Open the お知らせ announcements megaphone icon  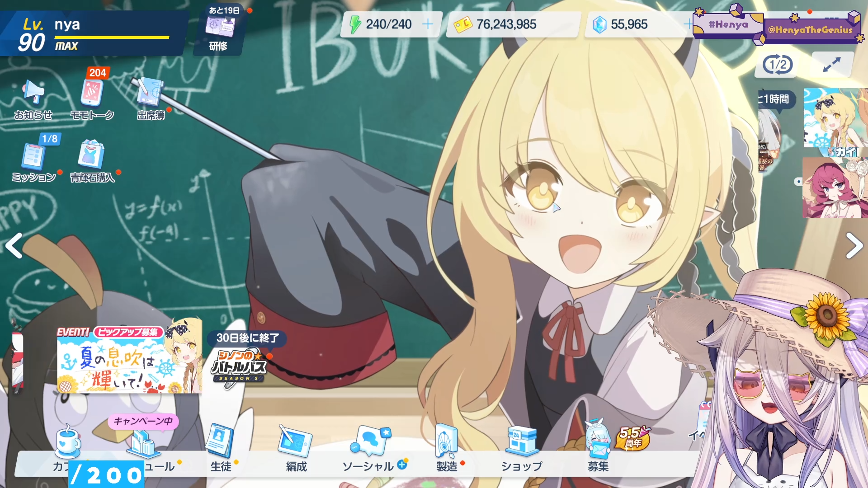click(x=33, y=100)
